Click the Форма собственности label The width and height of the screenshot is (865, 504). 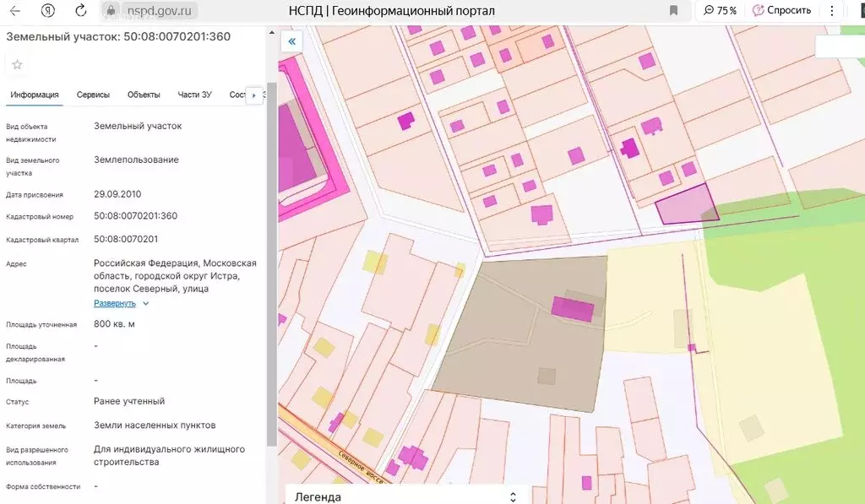(43, 487)
